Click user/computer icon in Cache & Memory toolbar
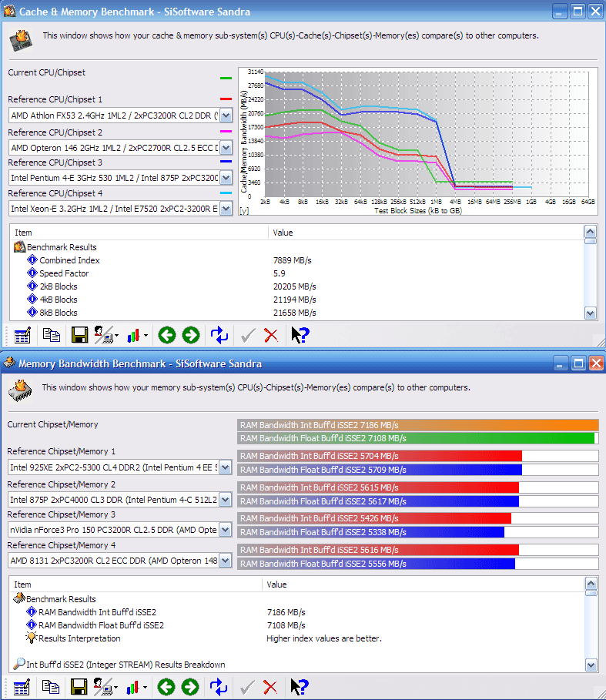The image size is (606, 700). 105,335
